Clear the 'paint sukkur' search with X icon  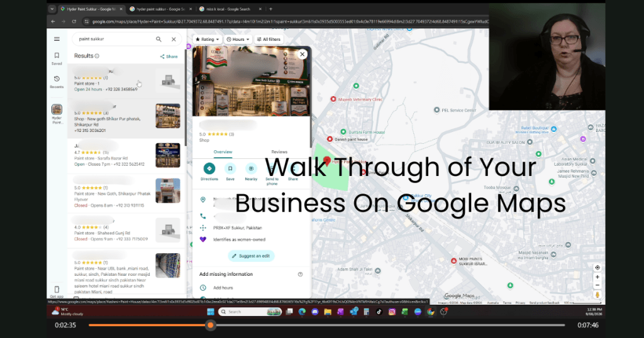[x=174, y=39]
